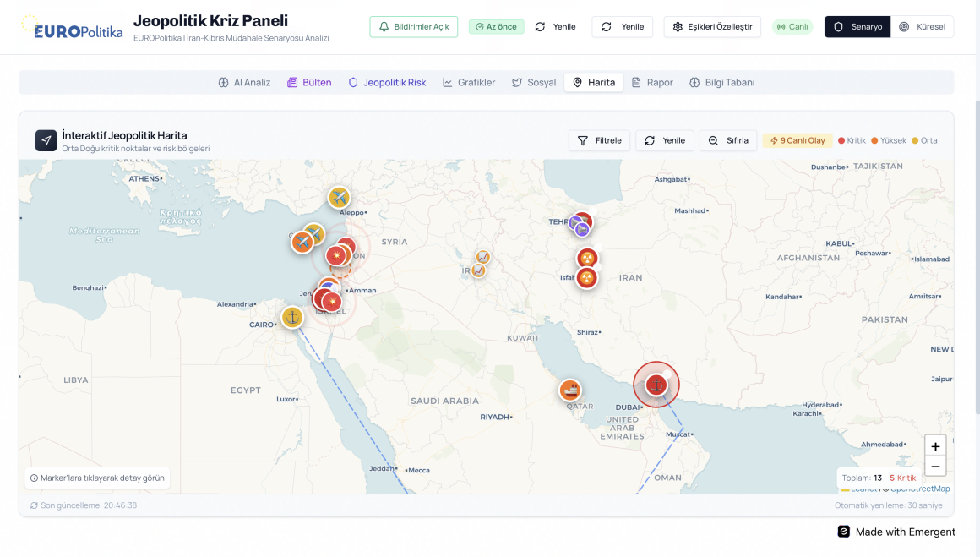
Task: Toggle the Bildirimler Açık notifications button
Action: [413, 27]
